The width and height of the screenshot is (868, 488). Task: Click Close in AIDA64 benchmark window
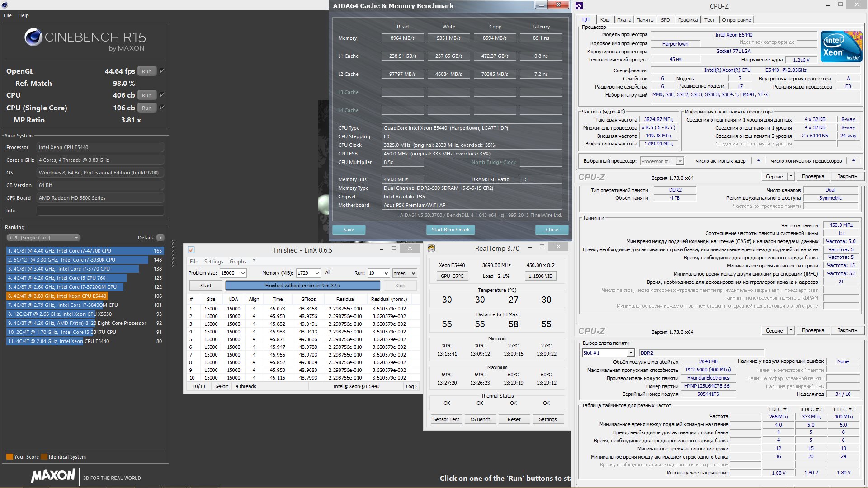tap(552, 230)
